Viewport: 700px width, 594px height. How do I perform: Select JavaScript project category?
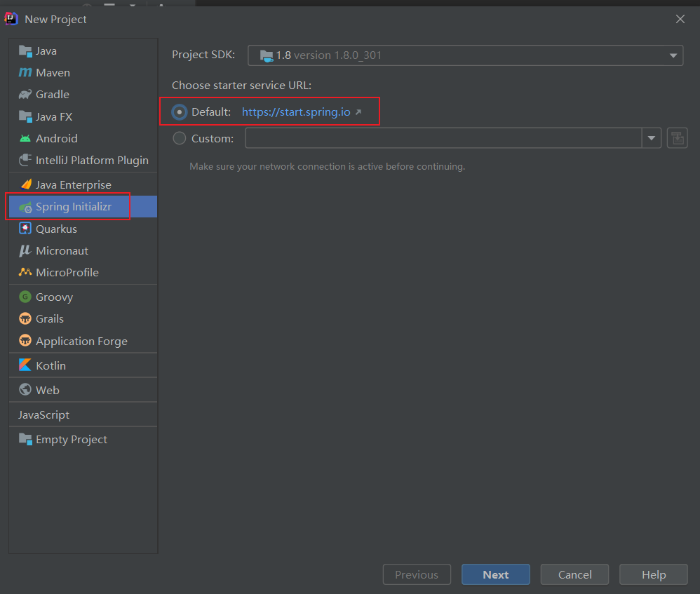pos(83,414)
